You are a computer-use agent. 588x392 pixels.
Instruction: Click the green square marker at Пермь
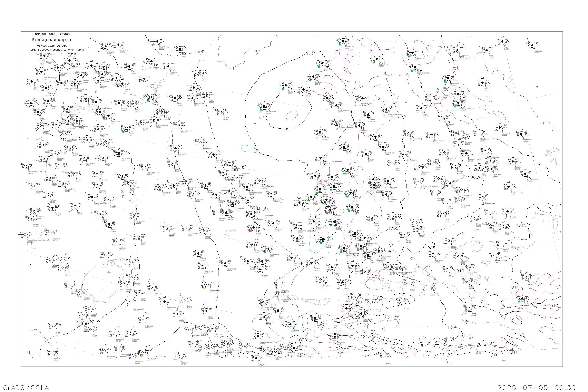pyautogui.click(x=148, y=101)
